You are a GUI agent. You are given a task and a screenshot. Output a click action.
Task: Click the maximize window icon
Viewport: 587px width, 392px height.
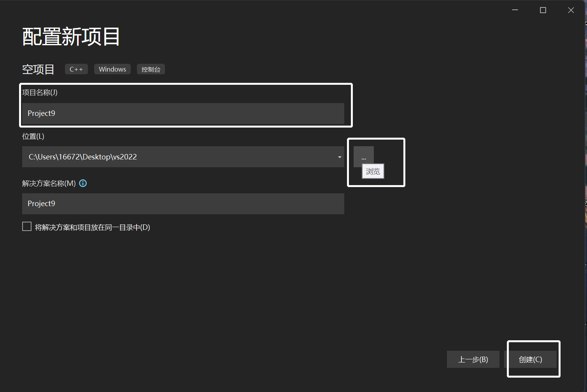click(x=543, y=10)
